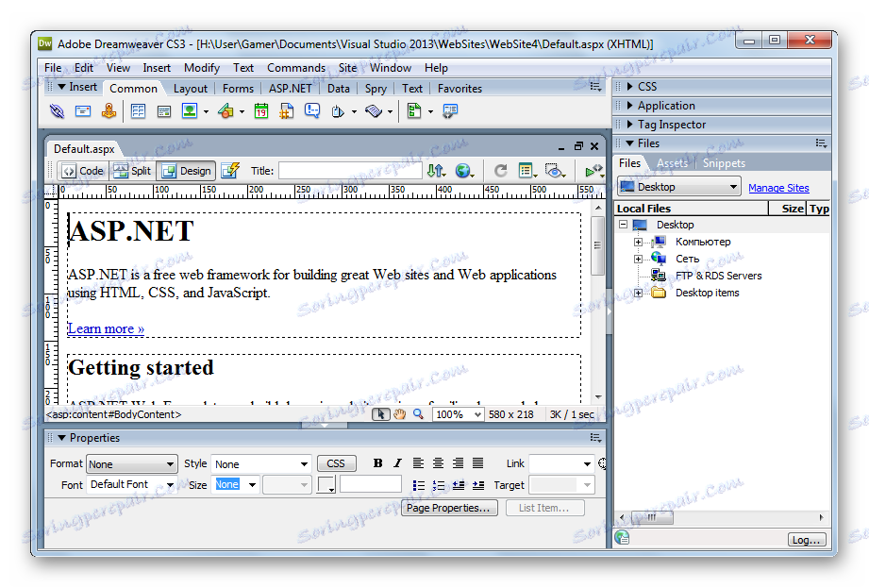Open the View Options icon
The width and height of the screenshot is (869, 588).
click(x=526, y=171)
